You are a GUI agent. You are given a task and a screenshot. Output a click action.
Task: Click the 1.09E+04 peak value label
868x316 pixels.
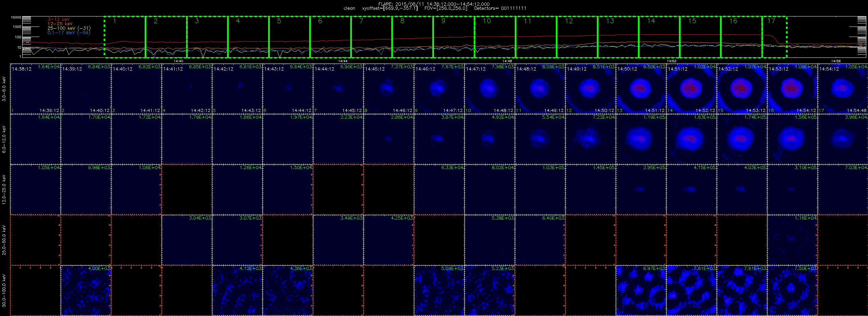[806, 67]
